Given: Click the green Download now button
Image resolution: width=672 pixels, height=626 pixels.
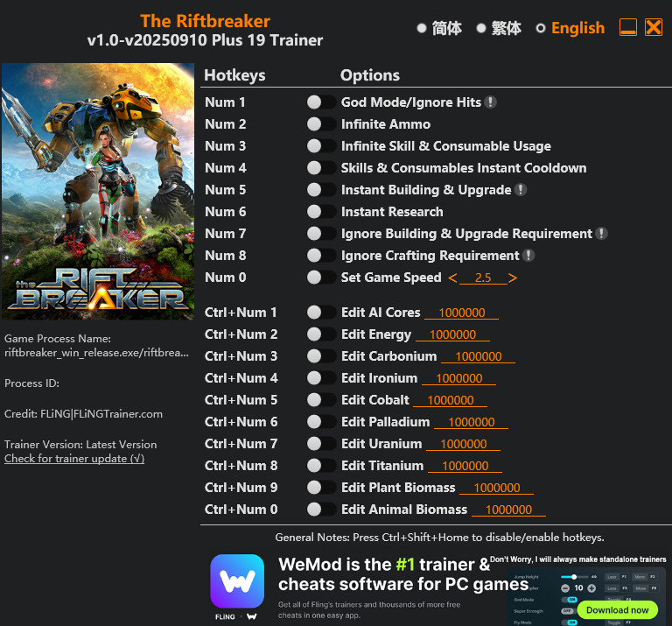Looking at the screenshot, I should coord(617,609).
